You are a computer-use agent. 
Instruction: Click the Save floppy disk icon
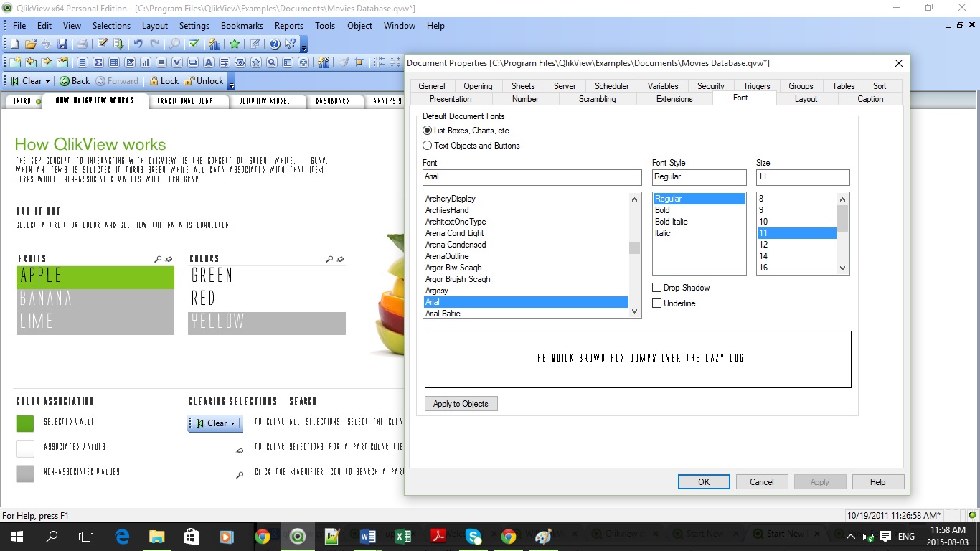point(62,44)
